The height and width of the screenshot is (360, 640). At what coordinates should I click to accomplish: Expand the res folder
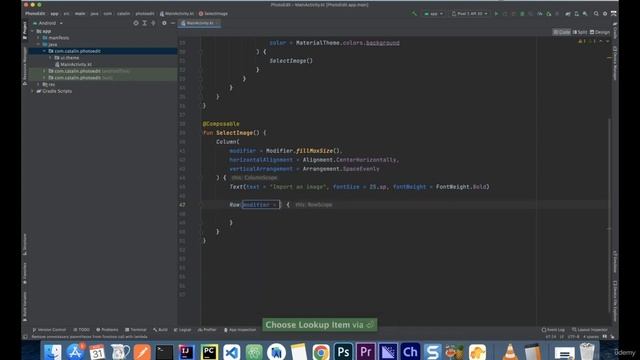(x=38, y=84)
